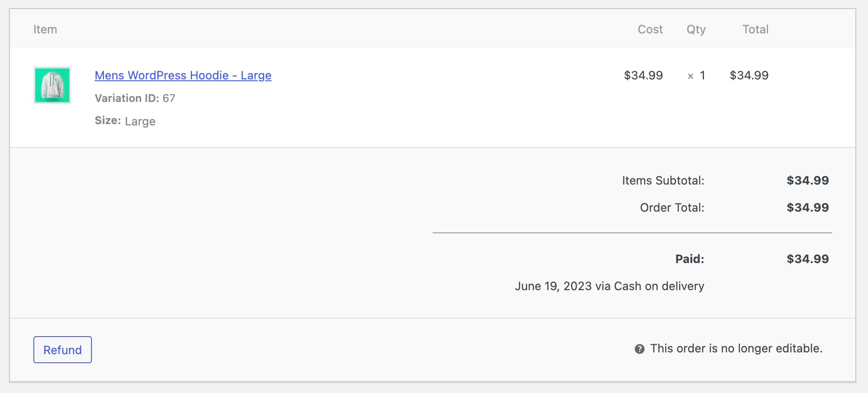
Task: Click the Order Total value of $34.99
Action: (808, 208)
